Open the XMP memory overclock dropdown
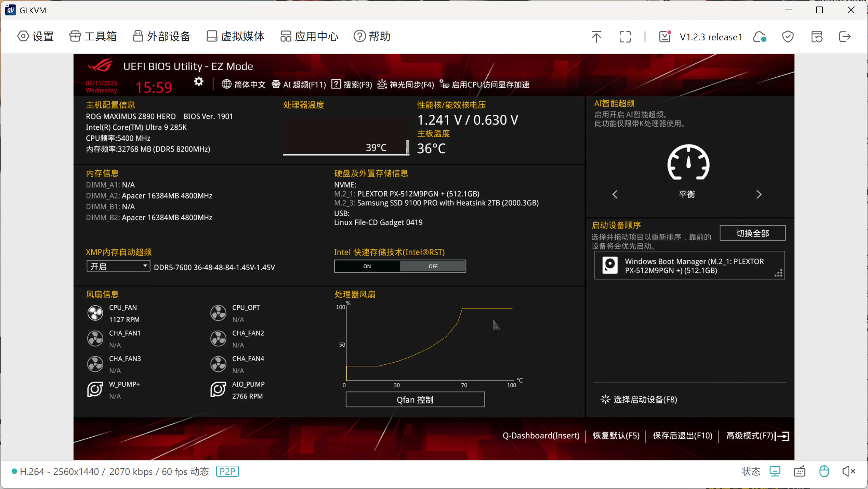868x489 pixels. point(118,266)
